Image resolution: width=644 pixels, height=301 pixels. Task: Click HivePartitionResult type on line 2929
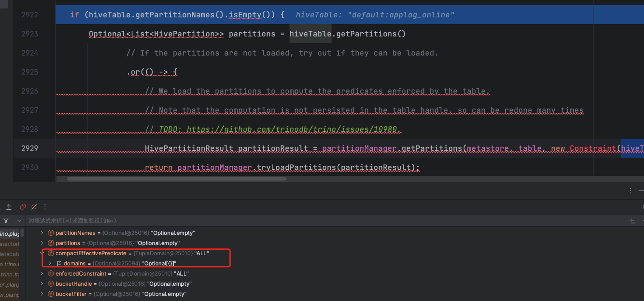(x=189, y=148)
